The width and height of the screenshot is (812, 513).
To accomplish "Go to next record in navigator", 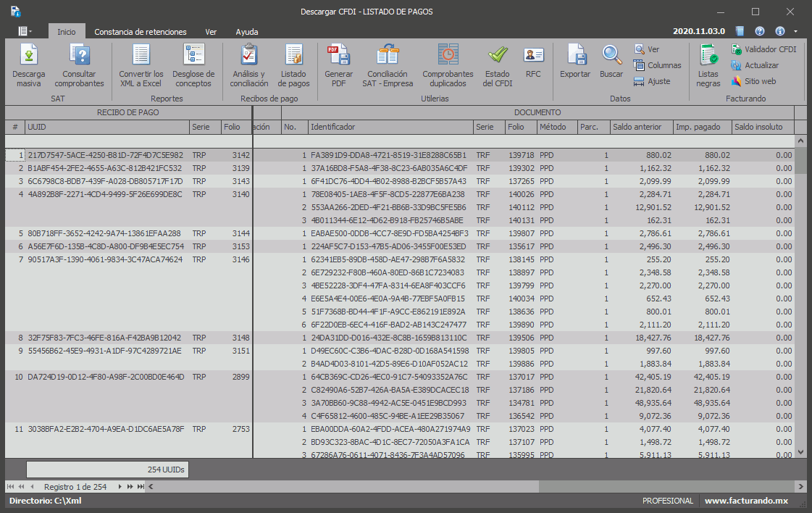I will click(120, 487).
